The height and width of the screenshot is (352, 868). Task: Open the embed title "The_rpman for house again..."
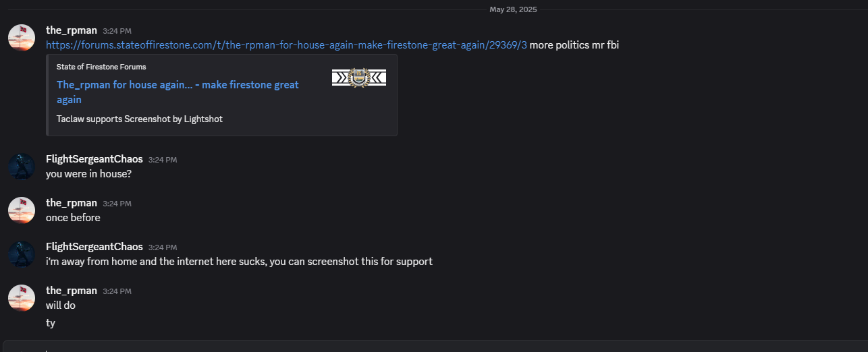178,92
